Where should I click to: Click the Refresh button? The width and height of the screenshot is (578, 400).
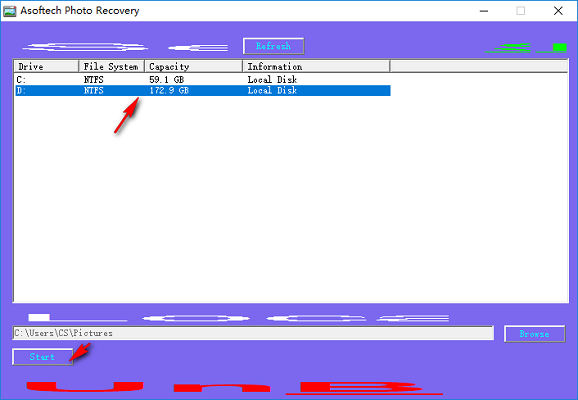click(274, 46)
